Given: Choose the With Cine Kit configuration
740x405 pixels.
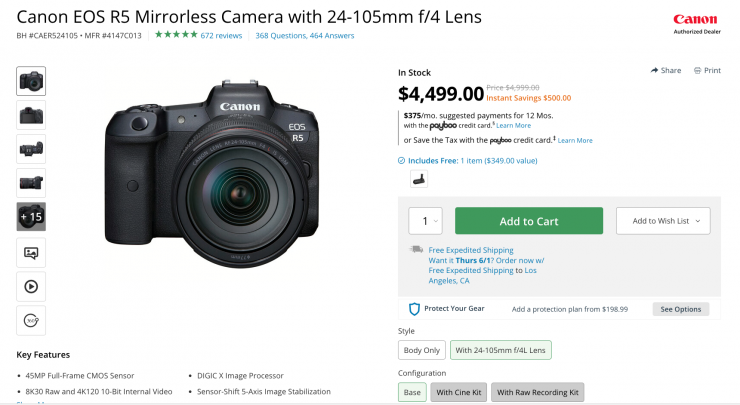Looking at the screenshot, I should [457, 392].
